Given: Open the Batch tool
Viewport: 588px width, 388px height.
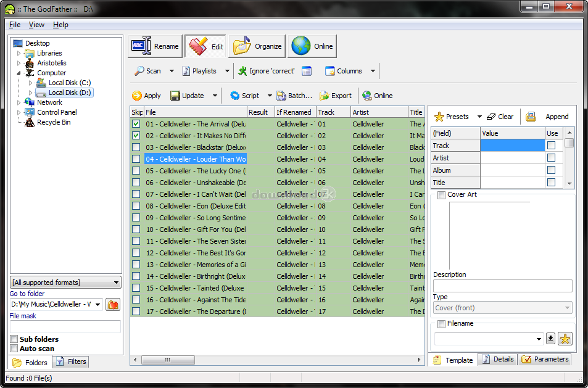Looking at the screenshot, I should click(294, 96).
